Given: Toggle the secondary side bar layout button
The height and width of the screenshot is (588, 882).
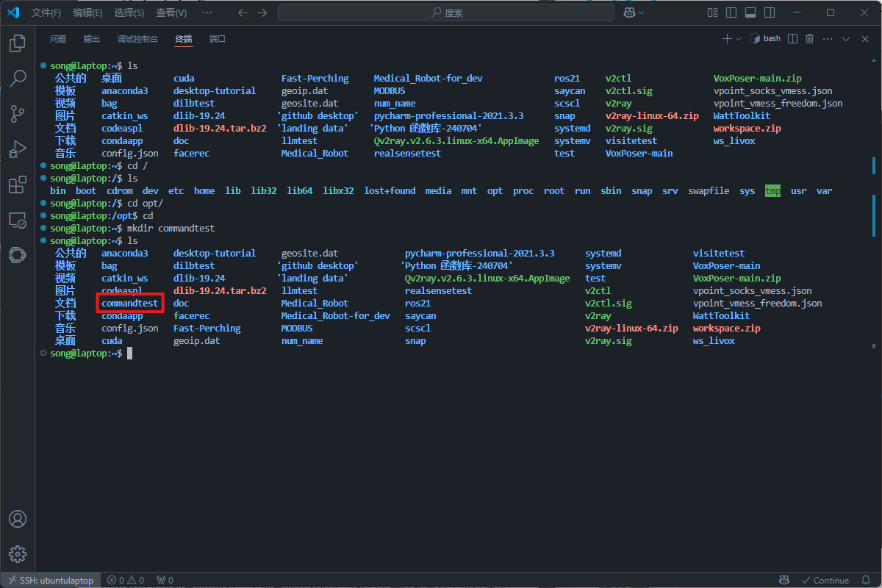Looking at the screenshot, I should tap(769, 12).
